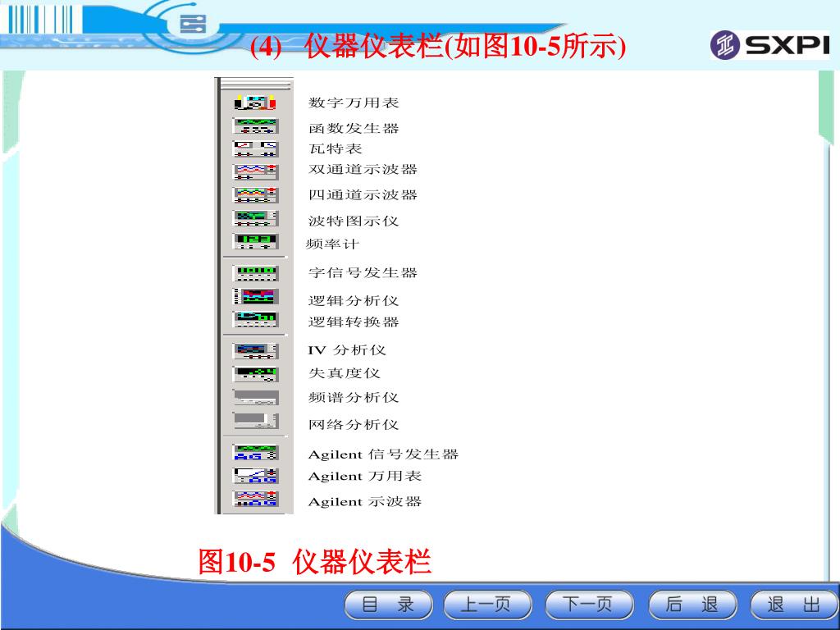This screenshot has width=840, height=630.
Task: Click the label IV 分析仪
Action: click(x=347, y=350)
